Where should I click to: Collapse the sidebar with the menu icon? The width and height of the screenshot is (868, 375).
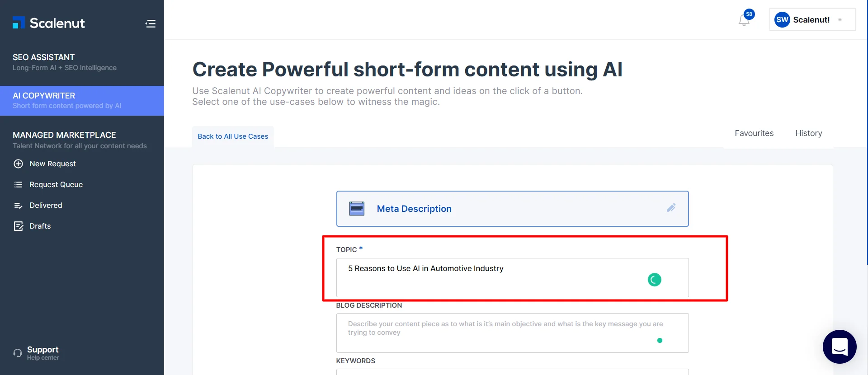click(x=151, y=23)
